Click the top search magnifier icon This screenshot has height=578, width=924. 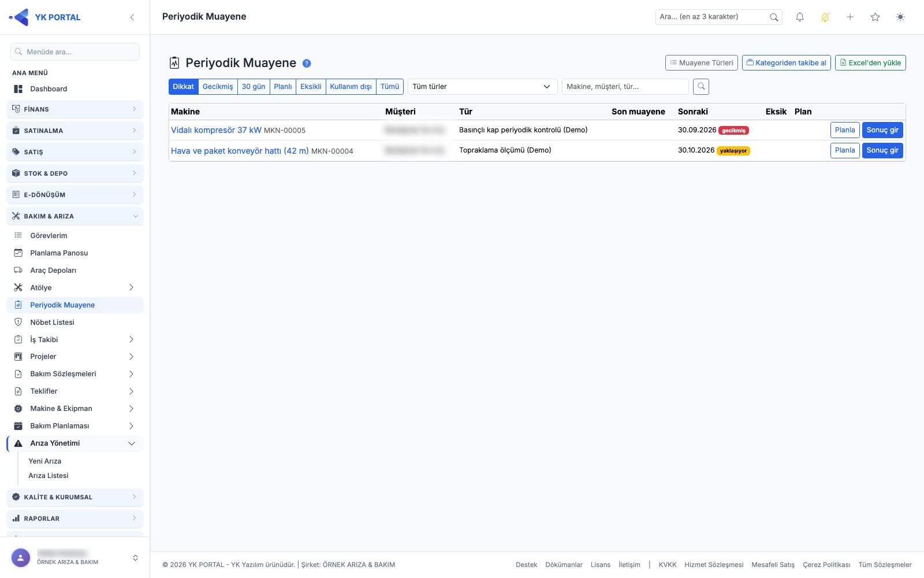774,17
